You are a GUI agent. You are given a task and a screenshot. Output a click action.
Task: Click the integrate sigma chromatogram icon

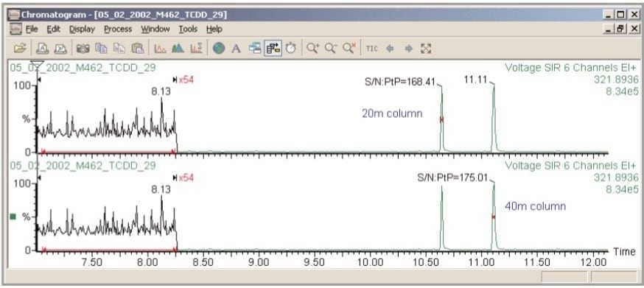[x=196, y=49]
